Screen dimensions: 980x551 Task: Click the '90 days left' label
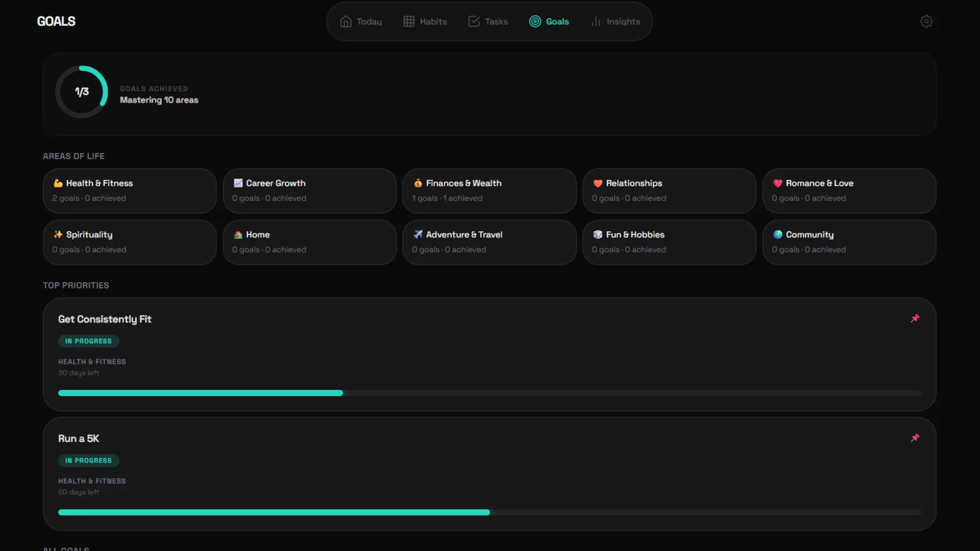(79, 373)
